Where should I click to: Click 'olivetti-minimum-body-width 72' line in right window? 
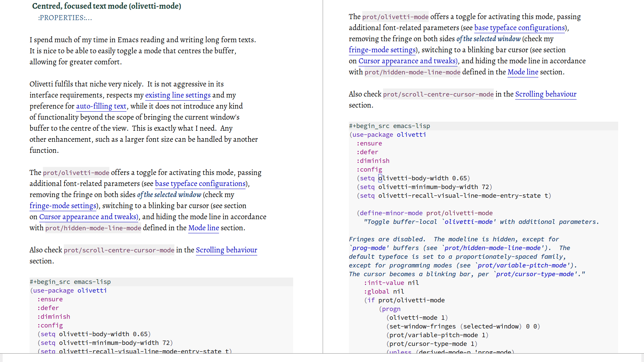[x=424, y=187]
